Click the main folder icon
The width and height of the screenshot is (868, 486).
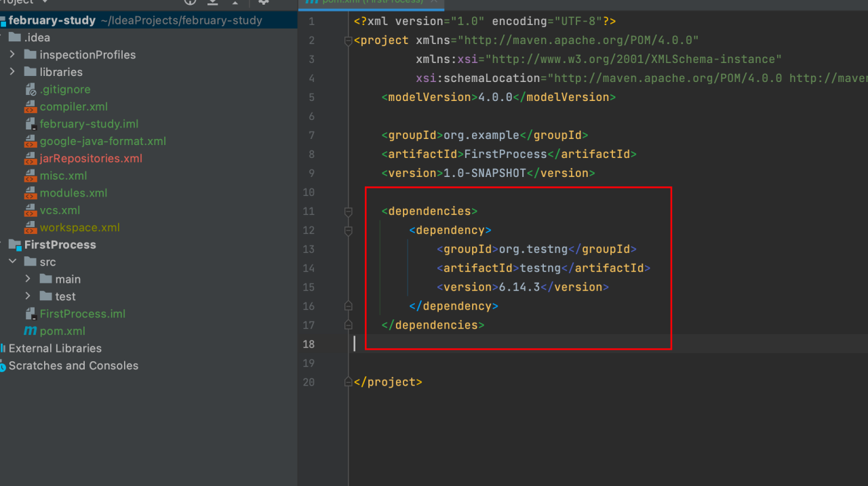pyautogui.click(x=45, y=279)
